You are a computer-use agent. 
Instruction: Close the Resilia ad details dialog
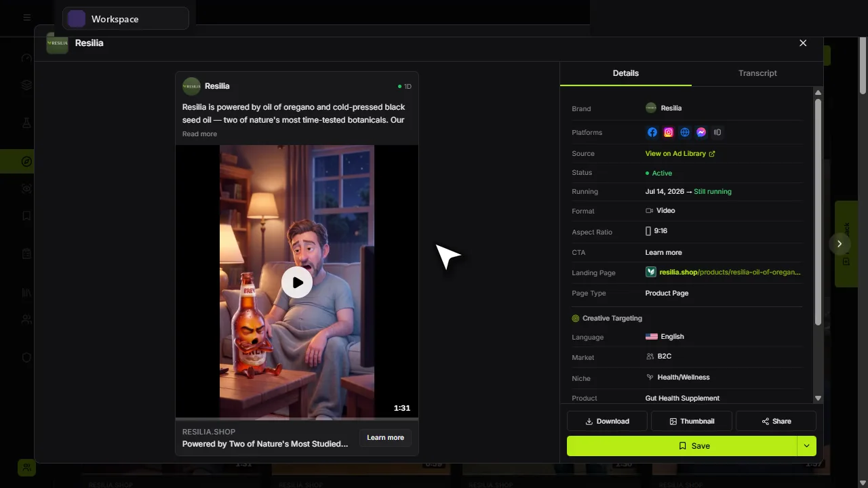coord(803,43)
